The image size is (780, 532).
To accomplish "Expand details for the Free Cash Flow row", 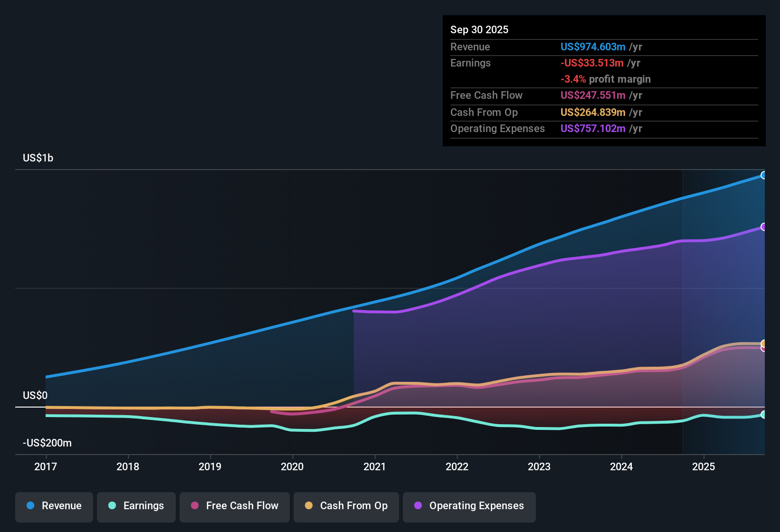I will 486,95.
